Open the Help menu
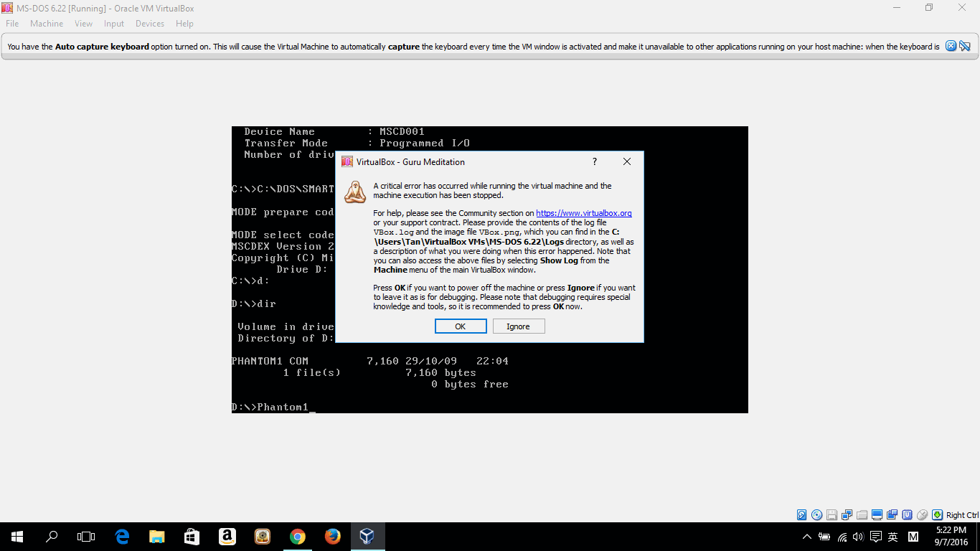980x551 pixels. pyautogui.click(x=184, y=24)
